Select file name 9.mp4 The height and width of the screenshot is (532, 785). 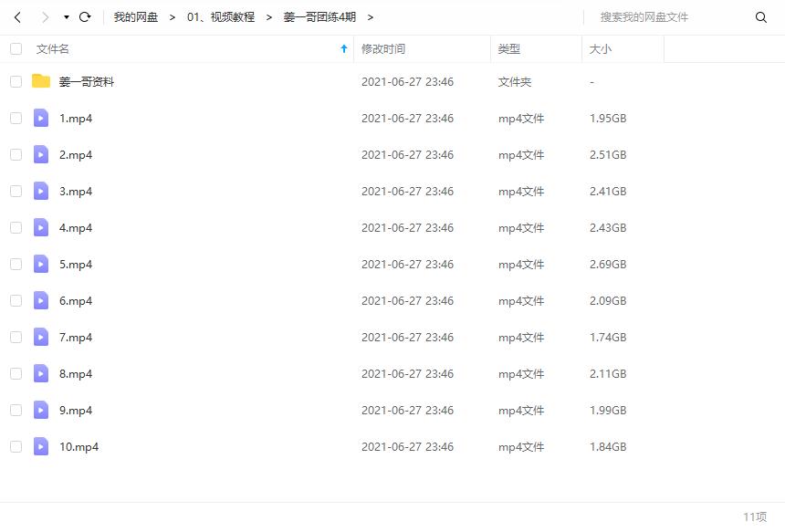tap(76, 411)
